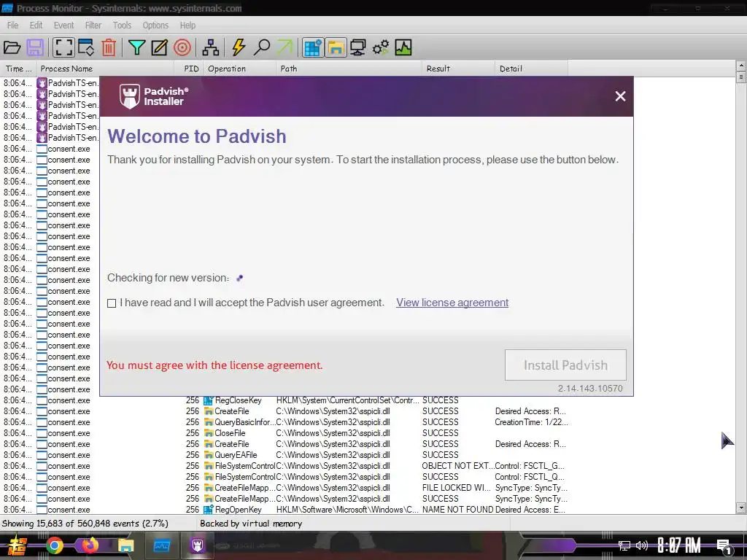Click the CreationTime: 1/22... detail cell
The width and height of the screenshot is (747, 560).
[531, 422]
